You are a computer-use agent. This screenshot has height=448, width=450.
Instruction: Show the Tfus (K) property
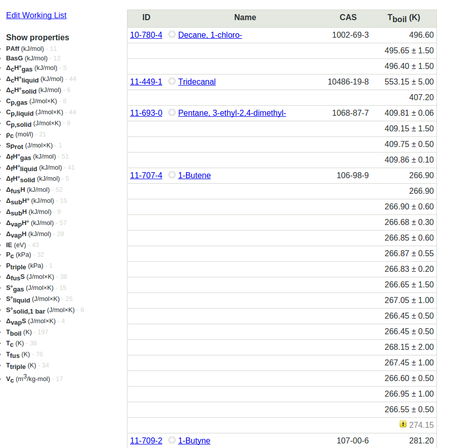coord(18,354)
